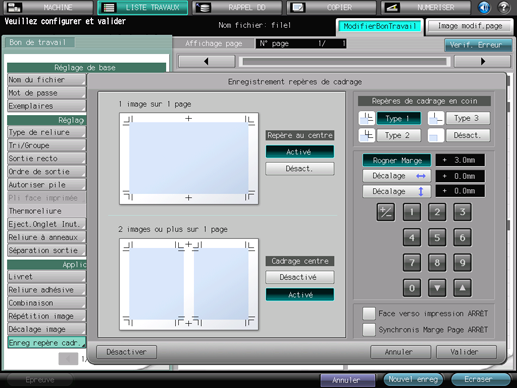The image size is (517, 388).
Task: Tap keypad digit 9
Action: coord(462,263)
